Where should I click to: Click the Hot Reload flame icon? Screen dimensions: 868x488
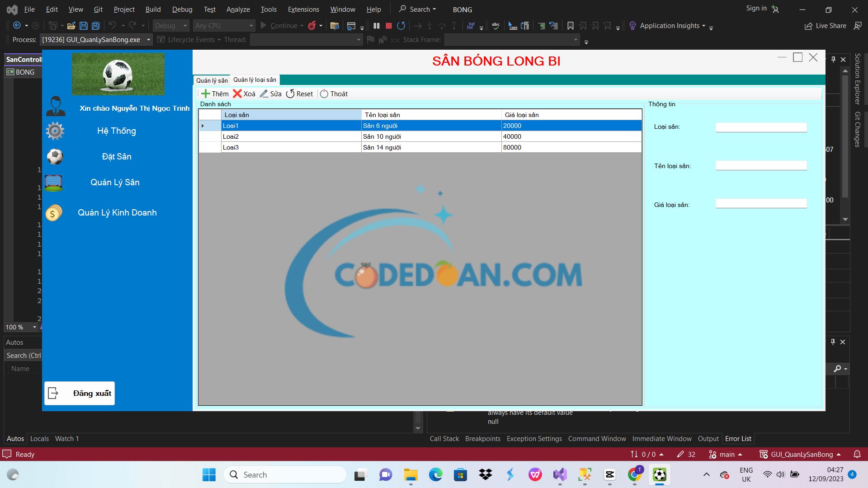(x=312, y=26)
